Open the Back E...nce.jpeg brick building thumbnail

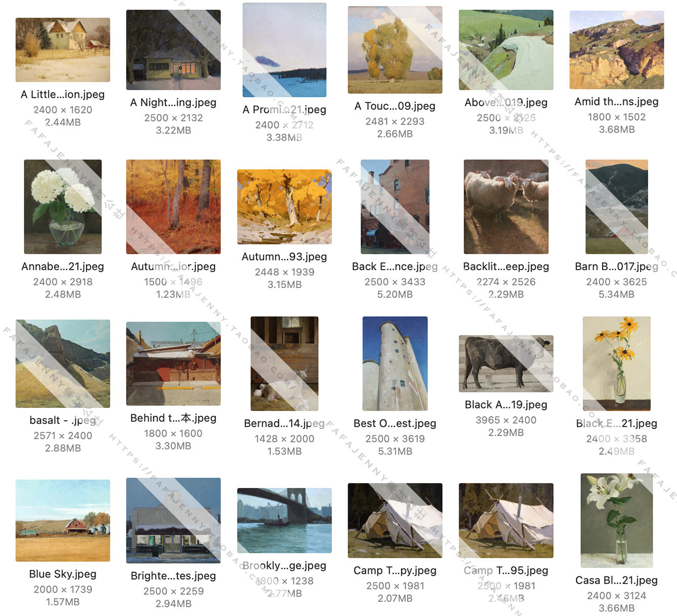pyautogui.click(x=395, y=207)
